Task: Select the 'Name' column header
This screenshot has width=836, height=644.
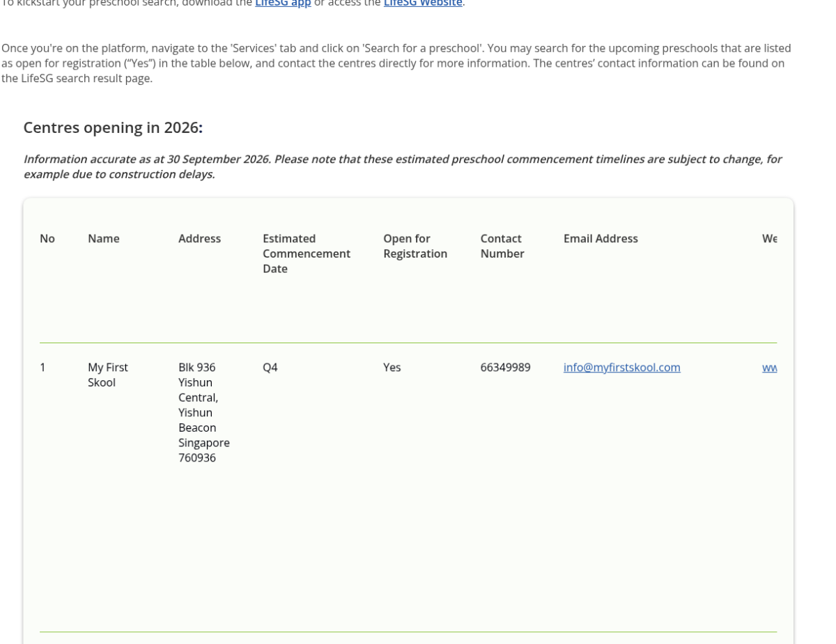Action: pyautogui.click(x=104, y=239)
